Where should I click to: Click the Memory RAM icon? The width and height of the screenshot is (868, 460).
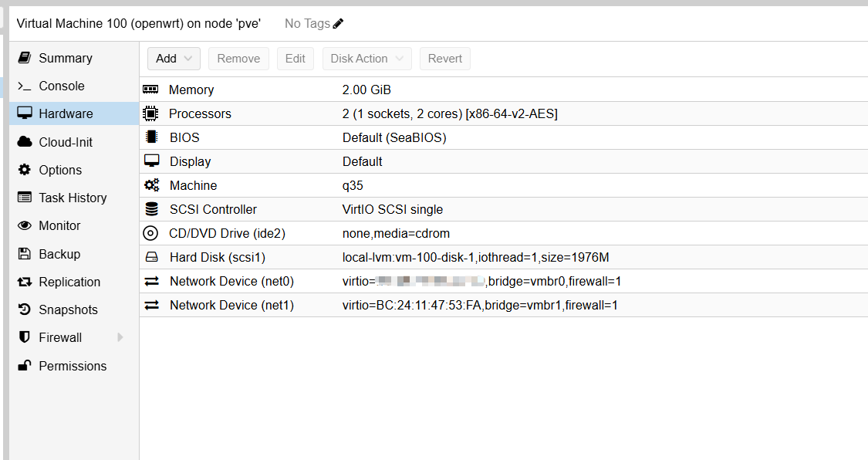coord(151,90)
